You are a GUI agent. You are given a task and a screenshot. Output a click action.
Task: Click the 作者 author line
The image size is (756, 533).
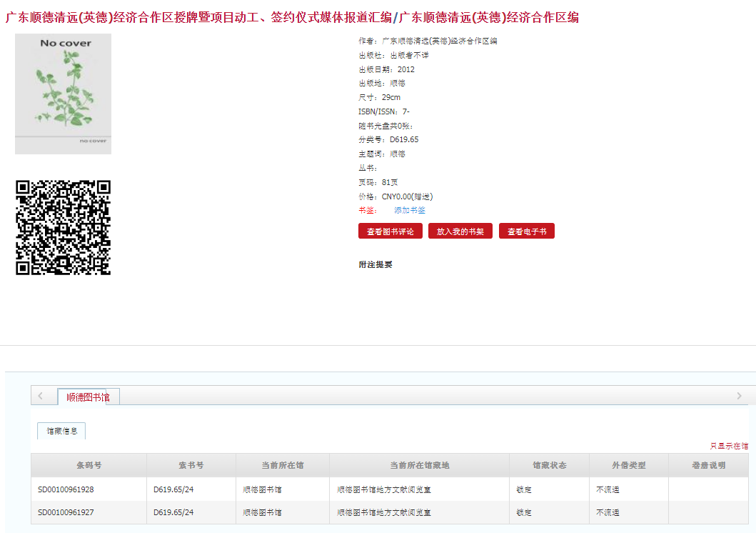point(428,41)
